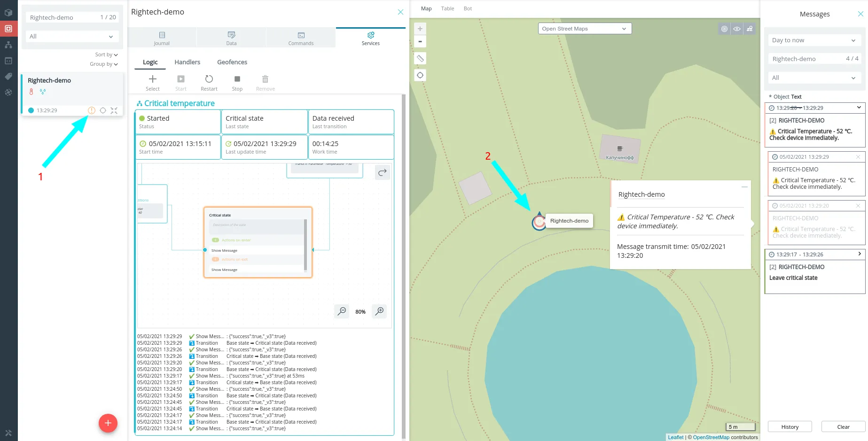The image size is (868, 441).
Task: Toggle the map target tracking button
Action: point(724,29)
